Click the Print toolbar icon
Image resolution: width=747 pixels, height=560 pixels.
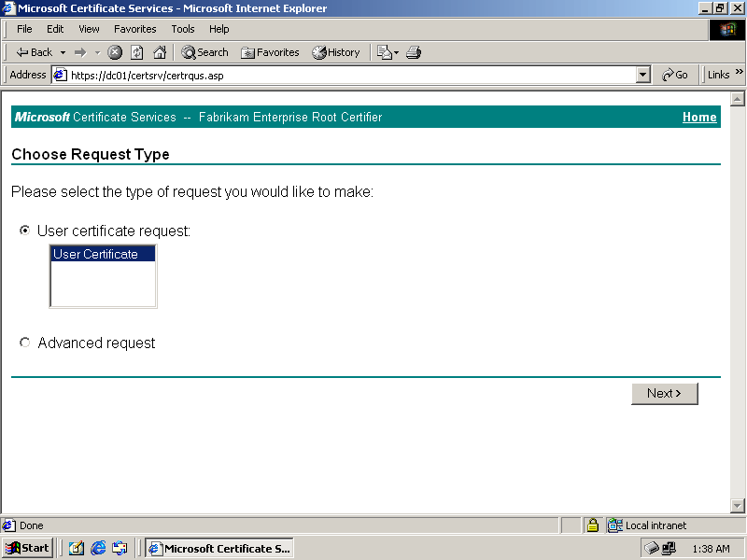click(414, 52)
